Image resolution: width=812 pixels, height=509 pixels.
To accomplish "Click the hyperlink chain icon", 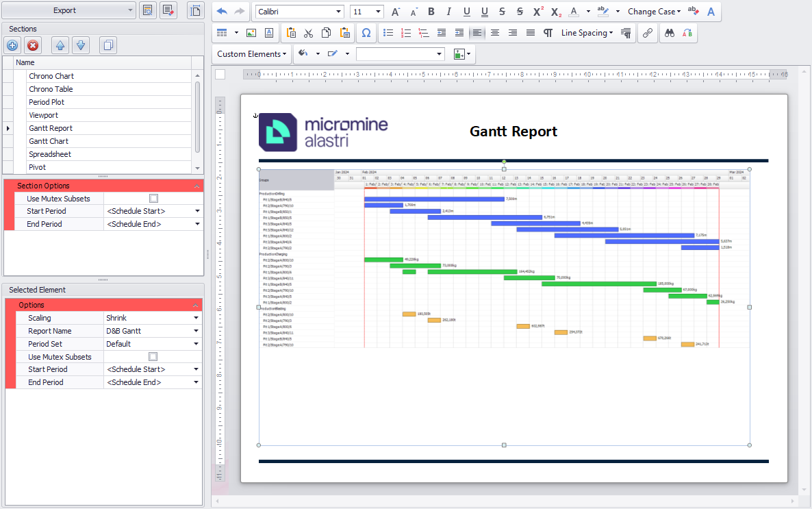I will point(647,33).
